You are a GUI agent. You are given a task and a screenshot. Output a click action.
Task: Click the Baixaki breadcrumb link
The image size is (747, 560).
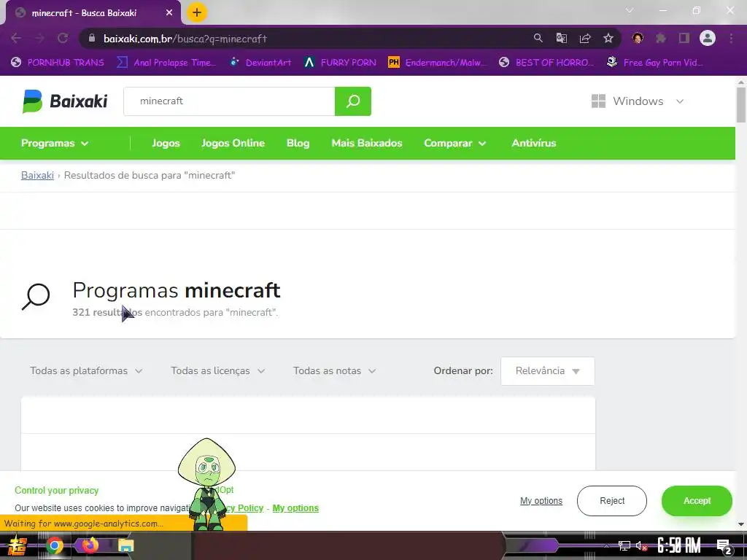click(38, 175)
